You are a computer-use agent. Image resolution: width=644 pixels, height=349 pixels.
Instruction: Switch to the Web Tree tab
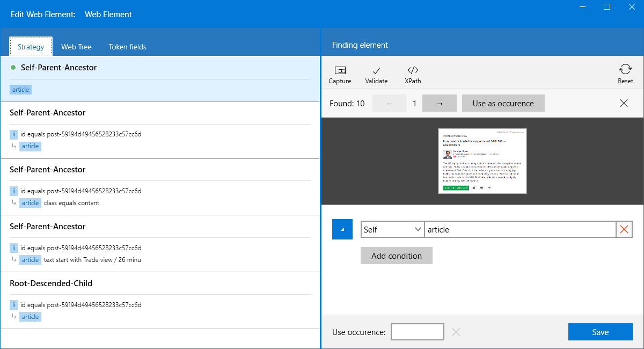click(x=76, y=47)
